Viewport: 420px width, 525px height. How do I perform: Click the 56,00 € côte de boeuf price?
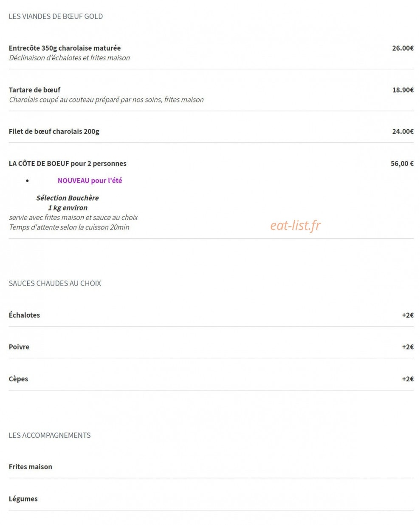[402, 163]
